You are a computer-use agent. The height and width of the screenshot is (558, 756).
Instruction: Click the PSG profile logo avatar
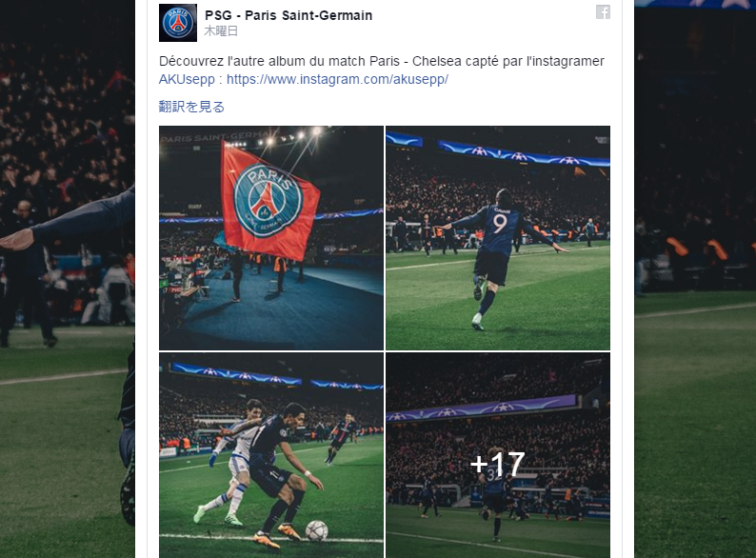tap(178, 23)
